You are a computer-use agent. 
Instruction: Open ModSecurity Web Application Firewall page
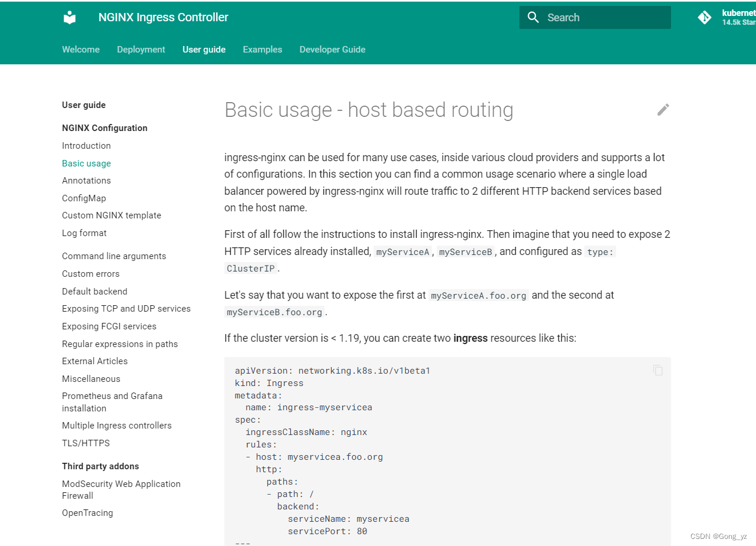[x=121, y=490]
